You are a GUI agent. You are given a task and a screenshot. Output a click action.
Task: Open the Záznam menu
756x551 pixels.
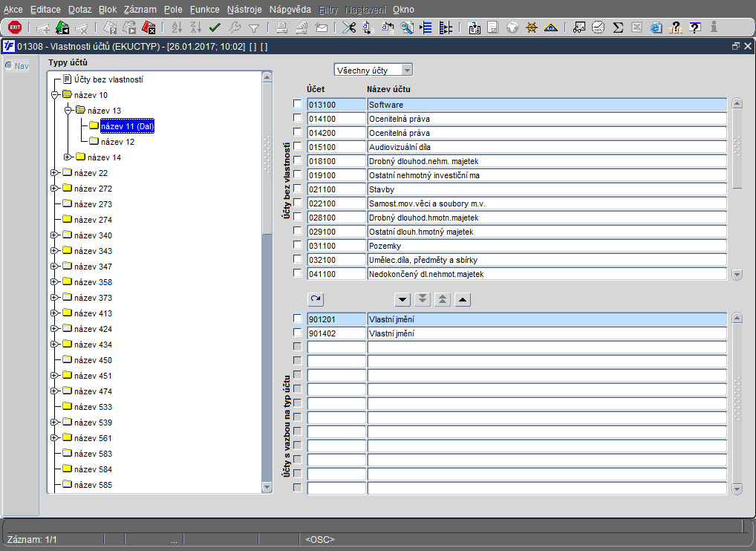[140, 10]
